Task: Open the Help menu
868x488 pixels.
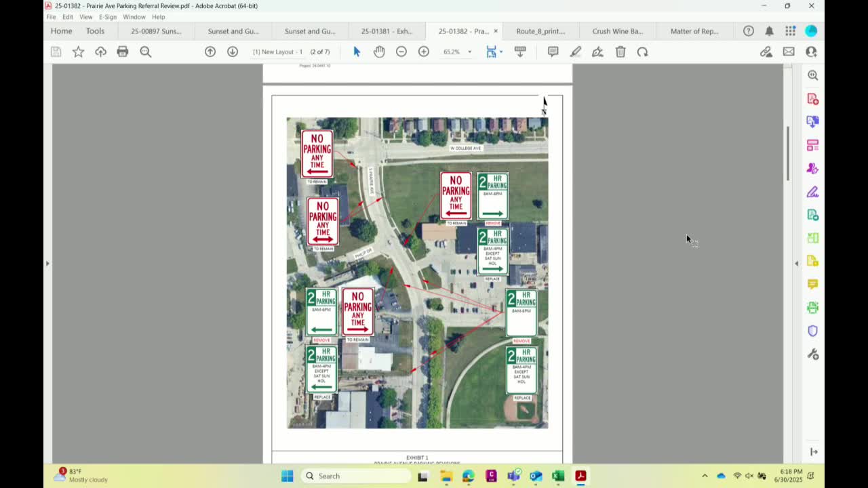Action: point(158,17)
